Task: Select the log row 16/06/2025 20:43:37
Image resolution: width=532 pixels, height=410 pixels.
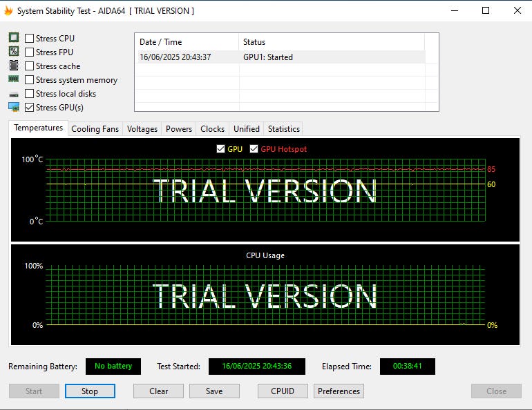Action: (x=281, y=57)
